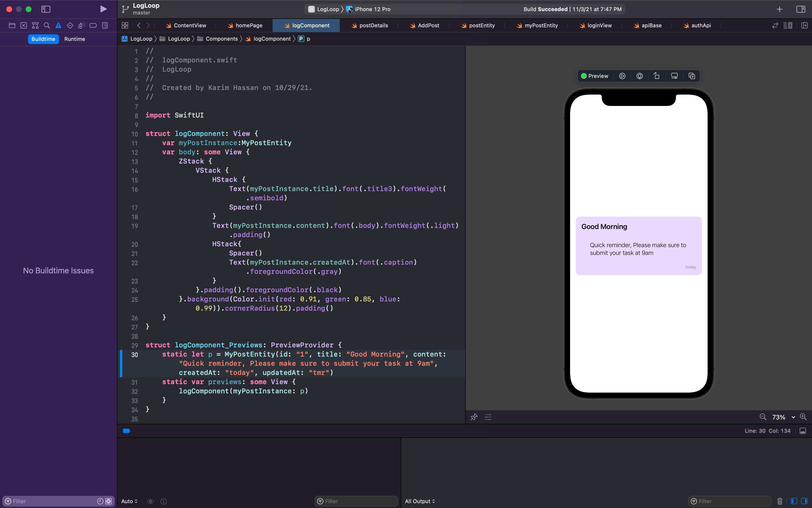Expand the logComponent file breadcrumb
Image resolution: width=812 pixels, height=508 pixels.
(x=268, y=39)
